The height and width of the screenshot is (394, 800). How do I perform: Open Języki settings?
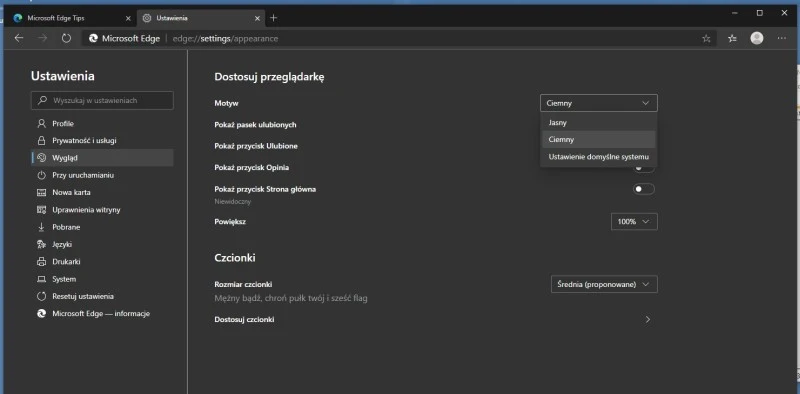(x=102, y=244)
